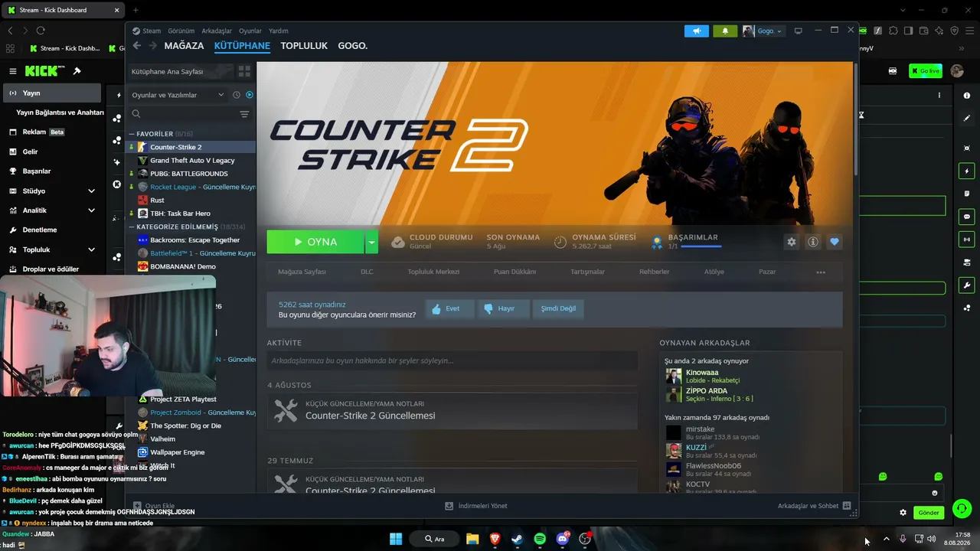Open Steam notifications bell

pos(725,31)
